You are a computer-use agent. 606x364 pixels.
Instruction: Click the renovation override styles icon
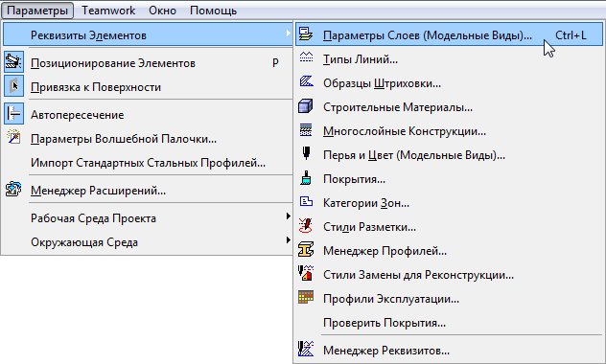click(x=306, y=273)
